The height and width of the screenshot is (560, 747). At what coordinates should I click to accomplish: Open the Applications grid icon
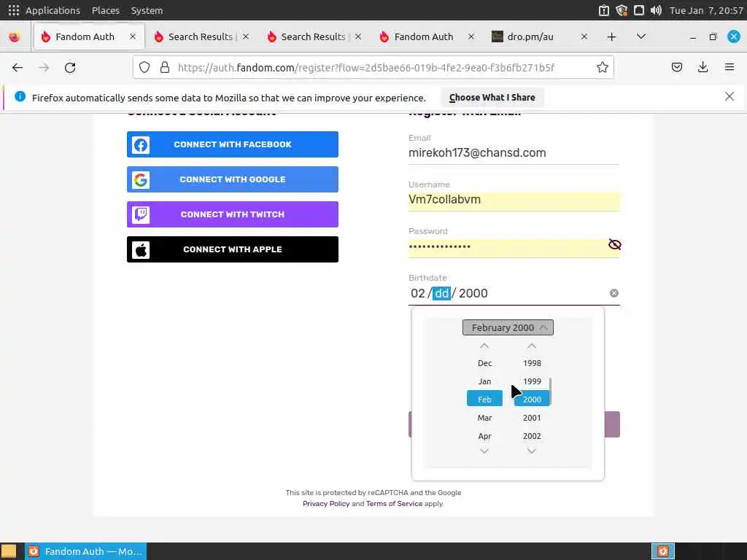14,10
